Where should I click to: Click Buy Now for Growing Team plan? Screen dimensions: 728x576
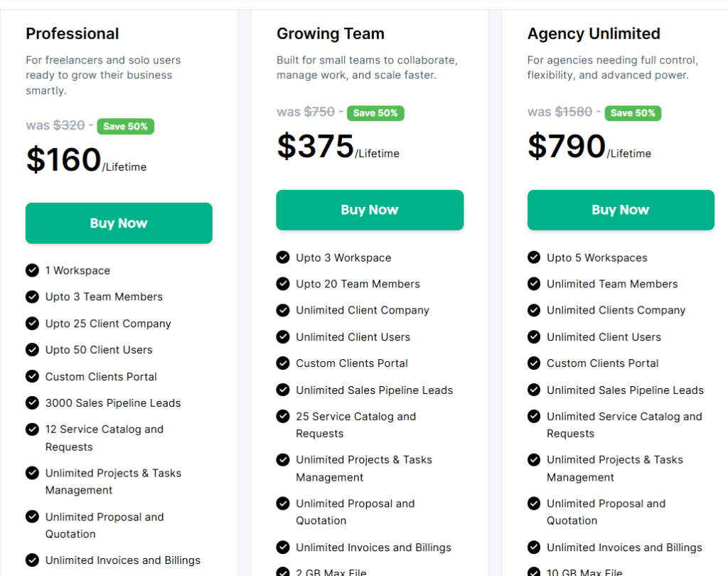[x=370, y=210]
